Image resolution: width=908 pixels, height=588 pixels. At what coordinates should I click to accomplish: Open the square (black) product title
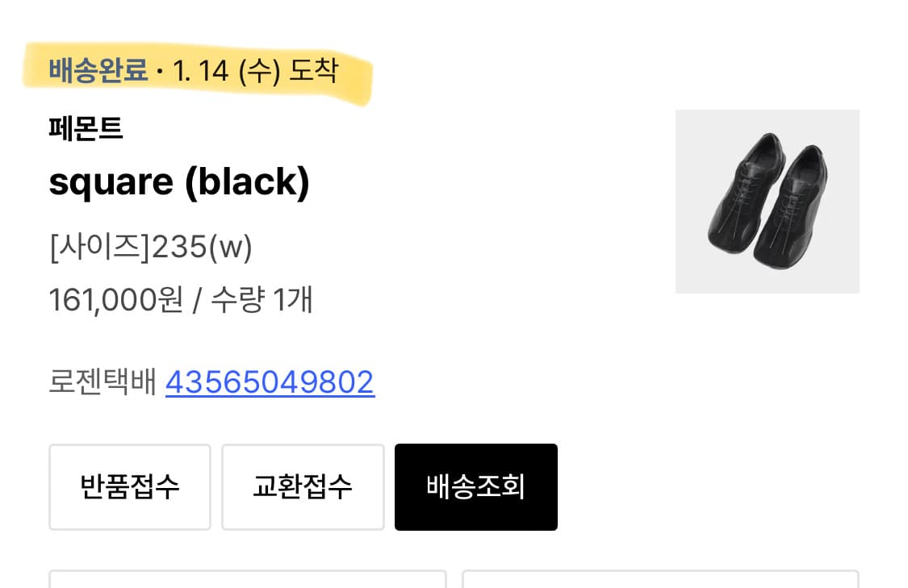pyautogui.click(x=178, y=181)
